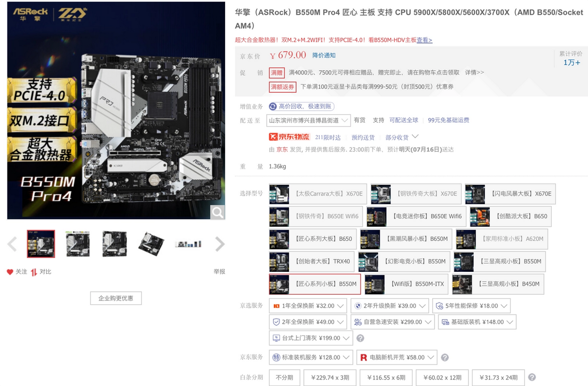Click 99元免基础运费 link
588x386 pixels.
point(448,120)
